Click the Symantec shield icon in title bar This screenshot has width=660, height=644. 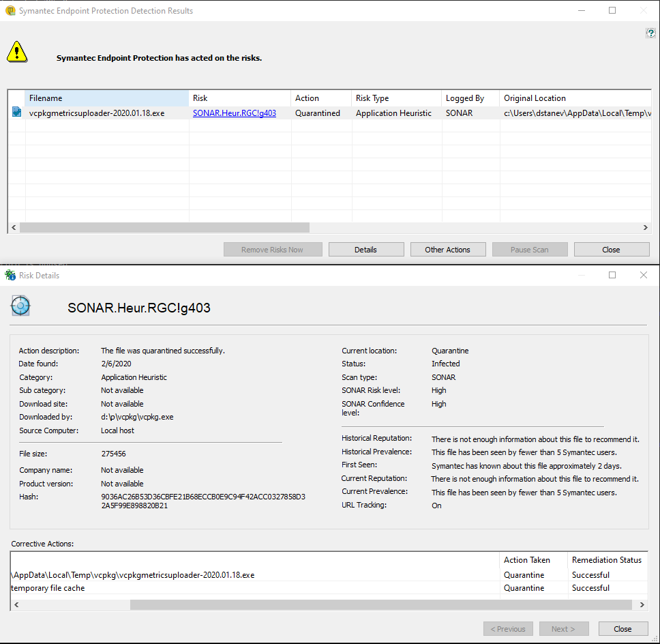tap(10, 10)
